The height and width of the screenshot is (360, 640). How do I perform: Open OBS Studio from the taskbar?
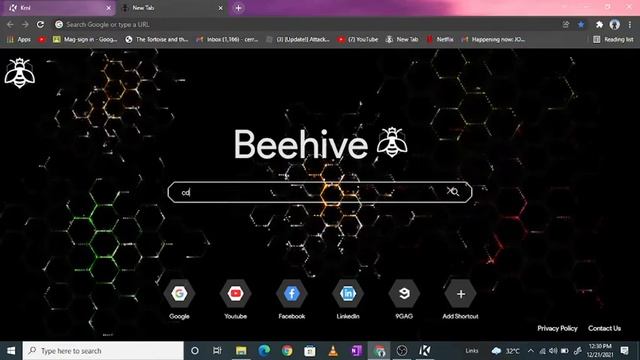point(402,351)
